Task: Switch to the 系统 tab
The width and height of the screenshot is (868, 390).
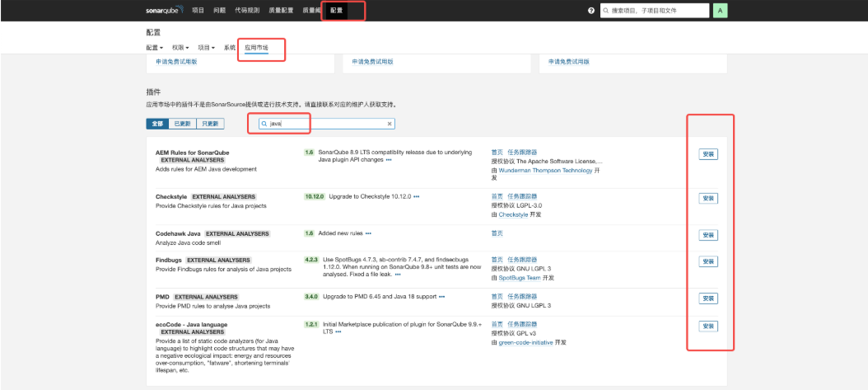Action: tap(230, 48)
